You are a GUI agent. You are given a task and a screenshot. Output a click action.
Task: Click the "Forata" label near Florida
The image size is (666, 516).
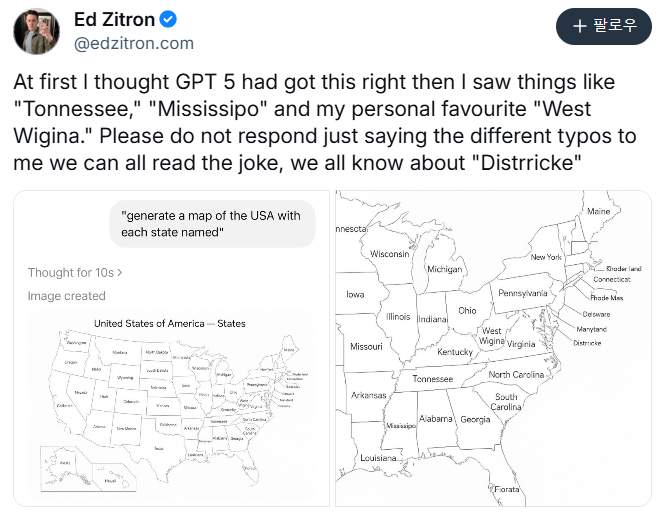[507, 489]
